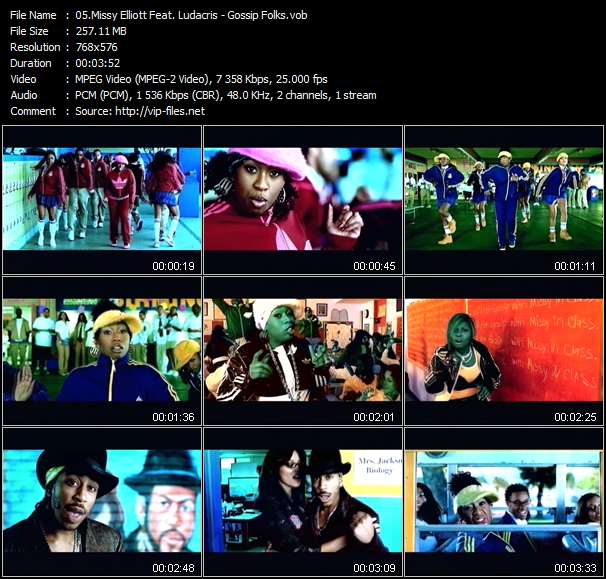Click the thumbnail stamped 00:03:33
Image resolution: width=606 pixels, height=579 pixels.
tap(504, 502)
